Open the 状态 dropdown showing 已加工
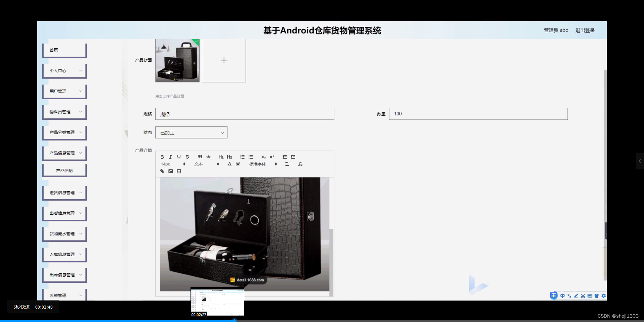The height and width of the screenshot is (322, 644). point(191,132)
